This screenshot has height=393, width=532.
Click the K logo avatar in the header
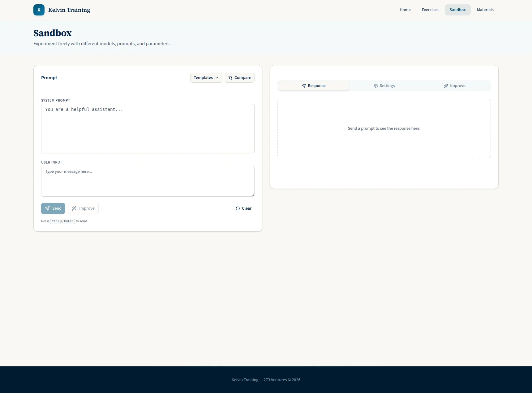click(x=39, y=10)
